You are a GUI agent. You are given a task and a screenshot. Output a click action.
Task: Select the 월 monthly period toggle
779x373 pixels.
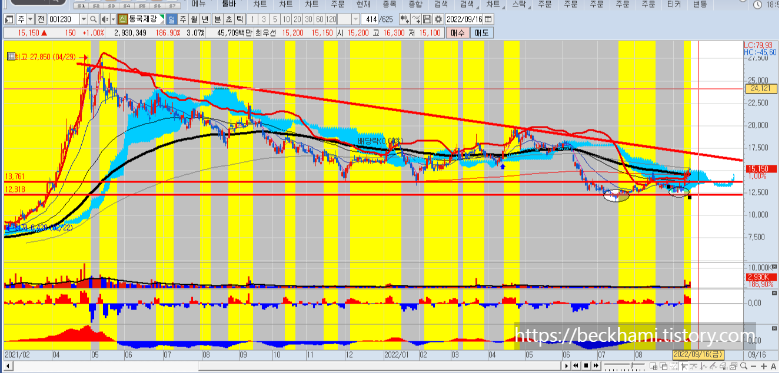[193, 19]
